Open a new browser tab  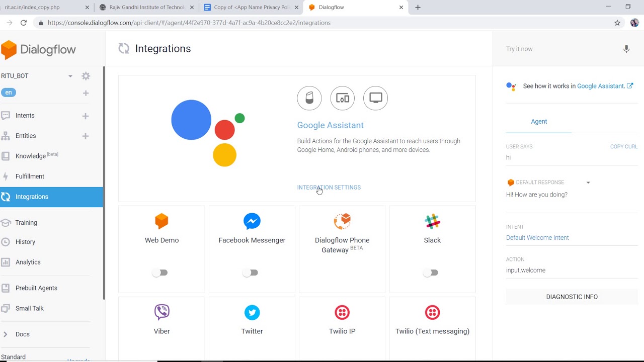coord(418,8)
